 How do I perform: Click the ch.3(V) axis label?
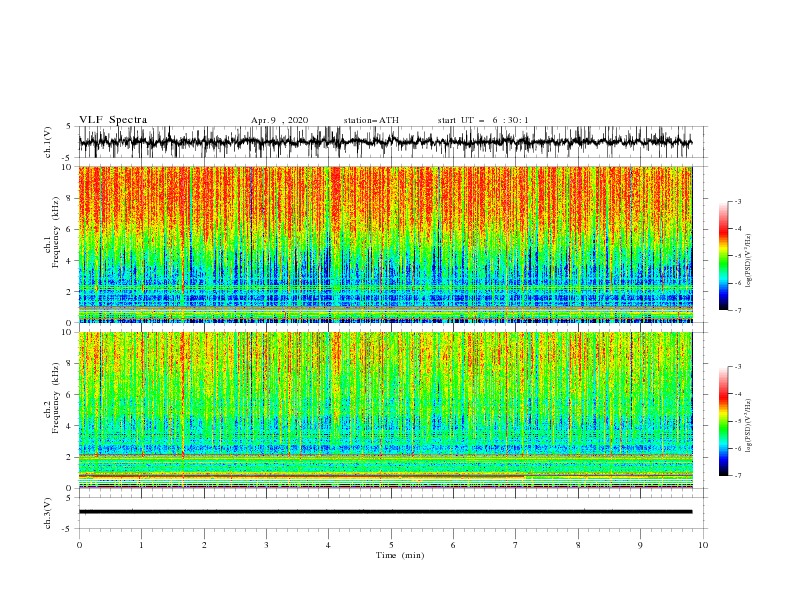point(48,513)
